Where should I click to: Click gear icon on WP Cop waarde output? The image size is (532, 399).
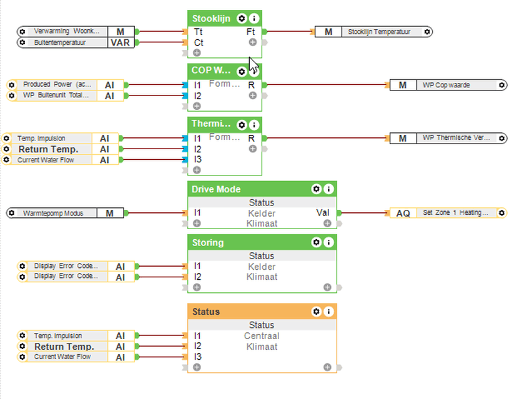click(x=502, y=85)
